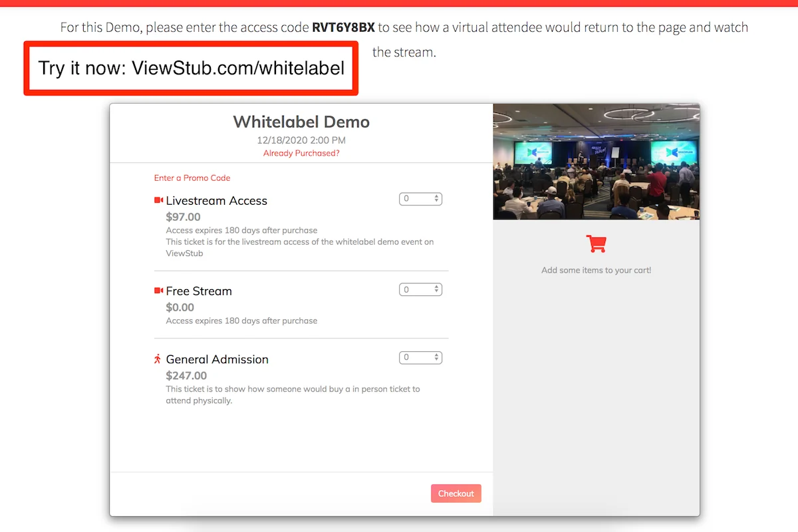Click the RVT6Y8BX access code text

tap(343, 28)
